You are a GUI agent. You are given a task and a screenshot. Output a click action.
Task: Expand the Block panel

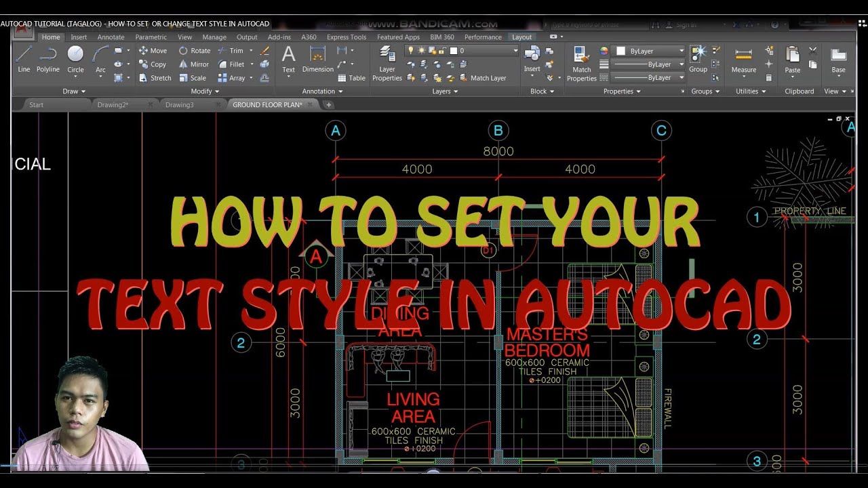[x=542, y=91]
